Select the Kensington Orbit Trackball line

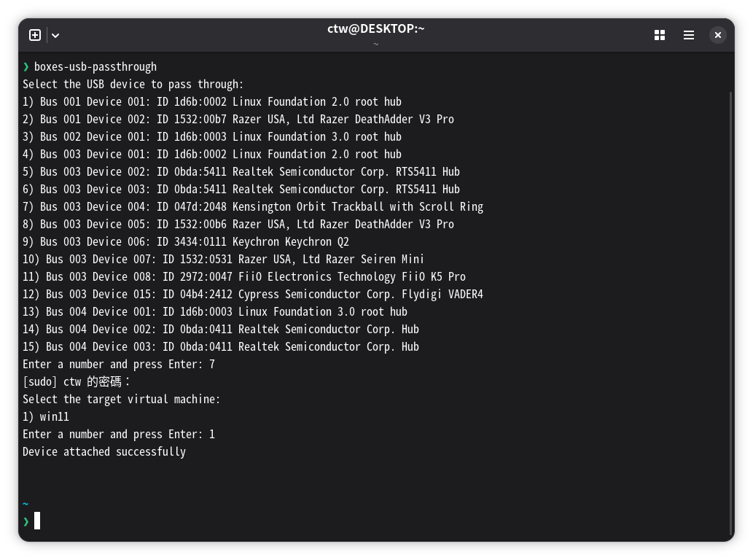tap(253, 207)
